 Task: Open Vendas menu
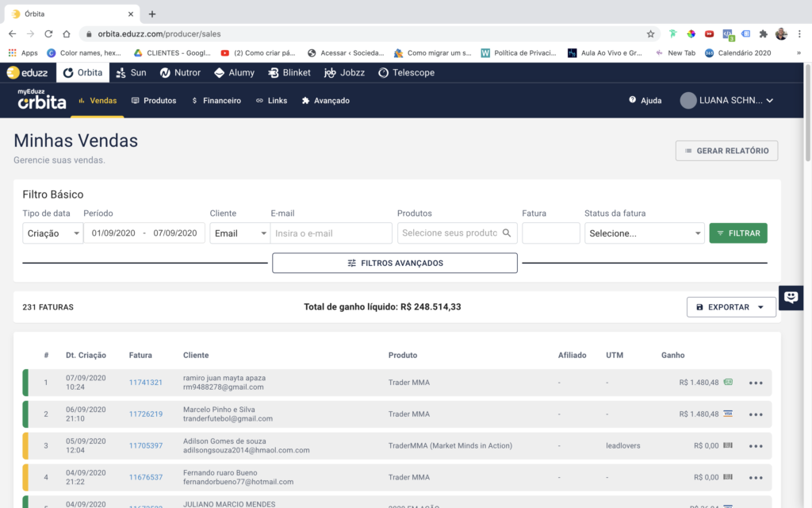pos(98,101)
